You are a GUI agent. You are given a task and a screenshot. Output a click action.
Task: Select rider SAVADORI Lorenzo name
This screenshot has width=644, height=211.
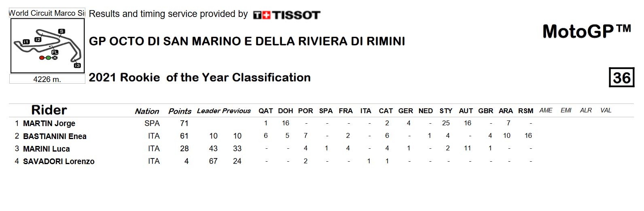(59, 161)
